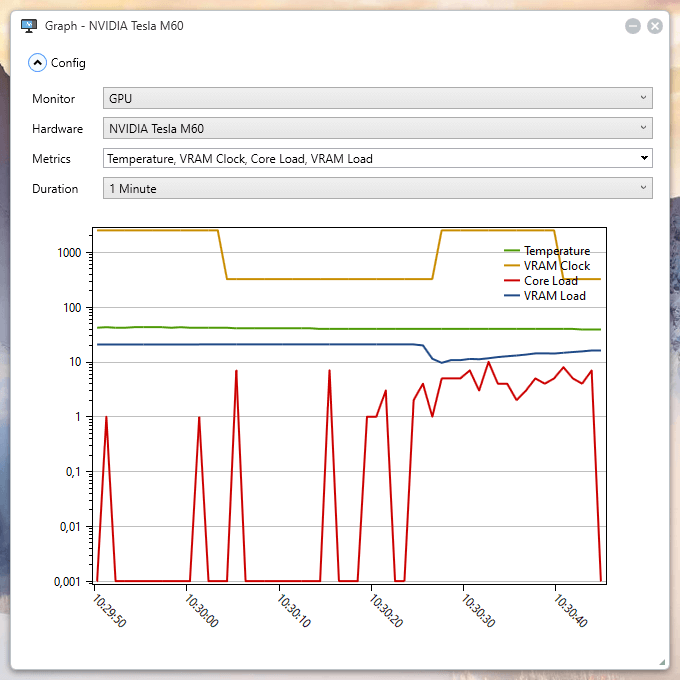
Task: Click the Metrics dropdown arrow
Action: click(644, 158)
